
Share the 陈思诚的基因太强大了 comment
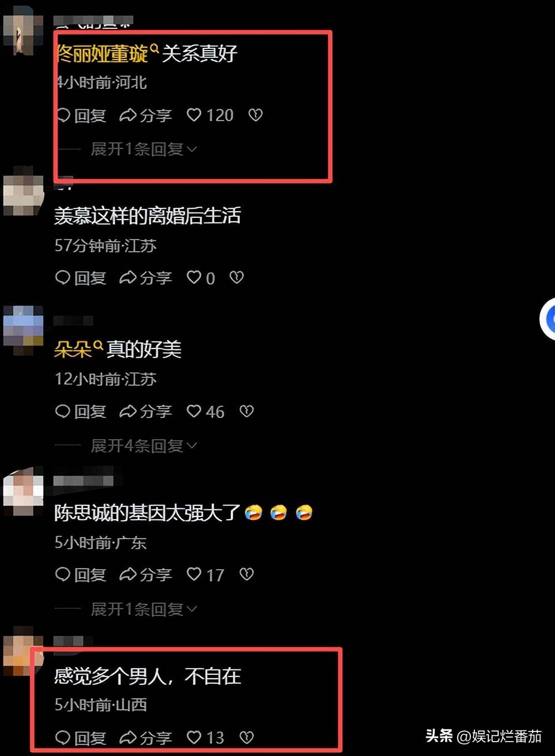[146, 574]
